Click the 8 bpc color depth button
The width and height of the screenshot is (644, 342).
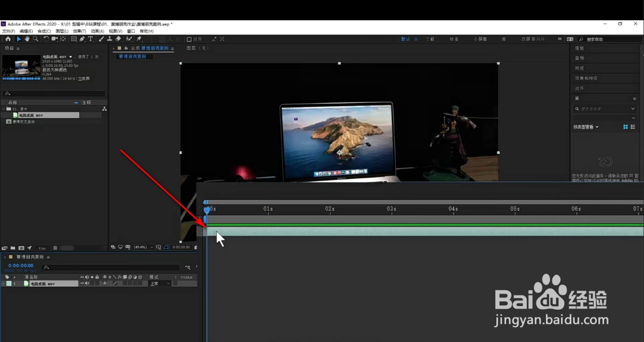(x=42, y=248)
